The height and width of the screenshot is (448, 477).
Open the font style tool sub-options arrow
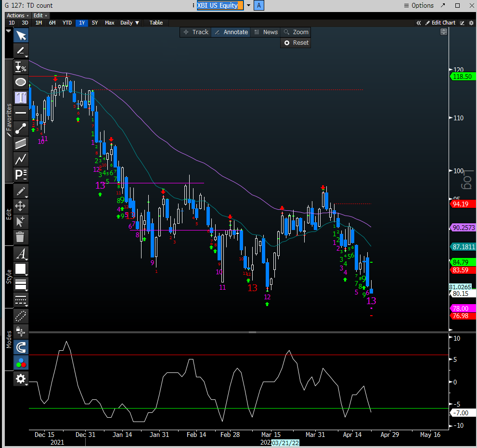click(26, 259)
